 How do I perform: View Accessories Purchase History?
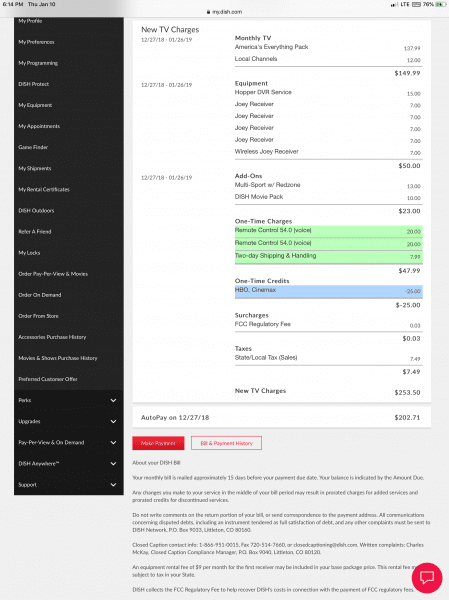pos(52,337)
